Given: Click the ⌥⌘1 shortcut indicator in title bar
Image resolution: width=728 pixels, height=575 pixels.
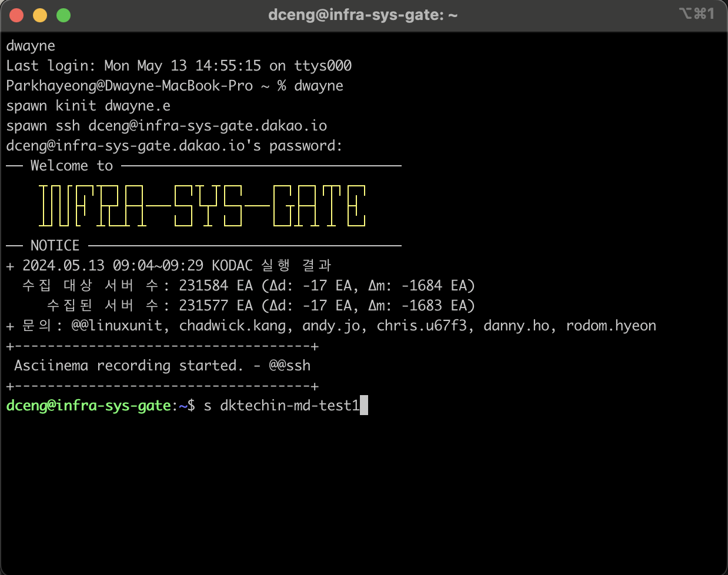Looking at the screenshot, I should click(697, 14).
